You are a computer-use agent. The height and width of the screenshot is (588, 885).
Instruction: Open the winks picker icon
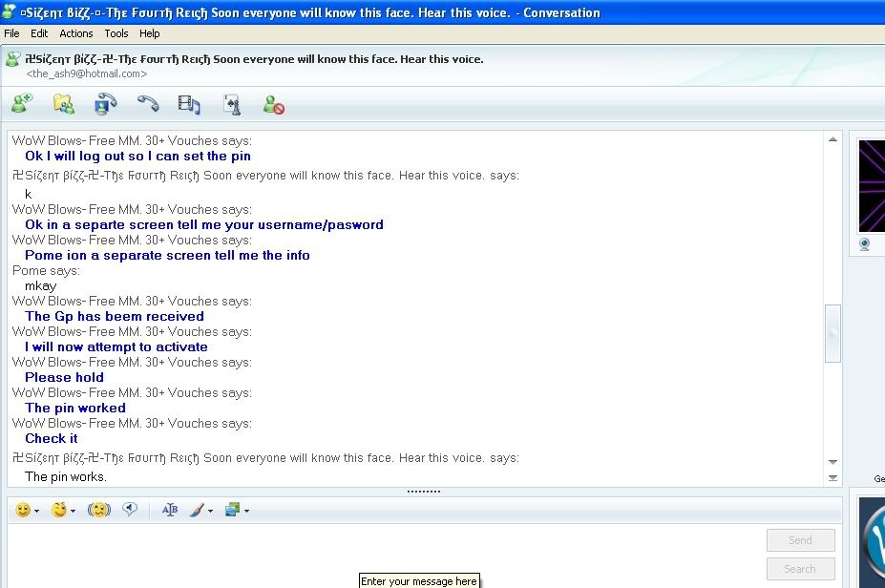[58, 510]
